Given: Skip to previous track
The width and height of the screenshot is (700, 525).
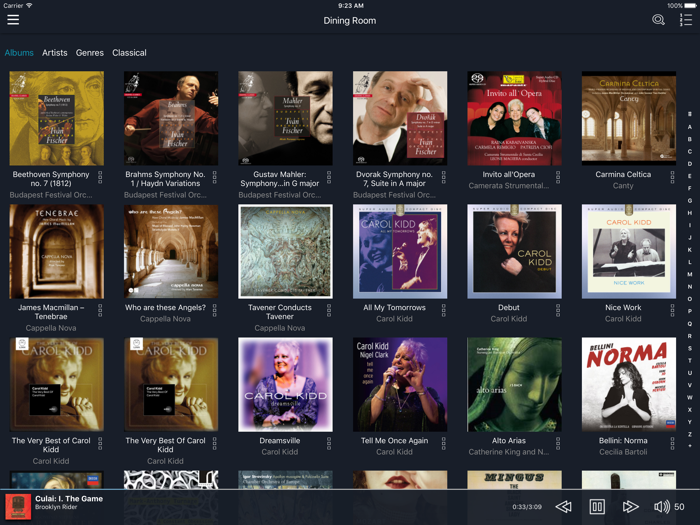Looking at the screenshot, I should coord(563,506).
